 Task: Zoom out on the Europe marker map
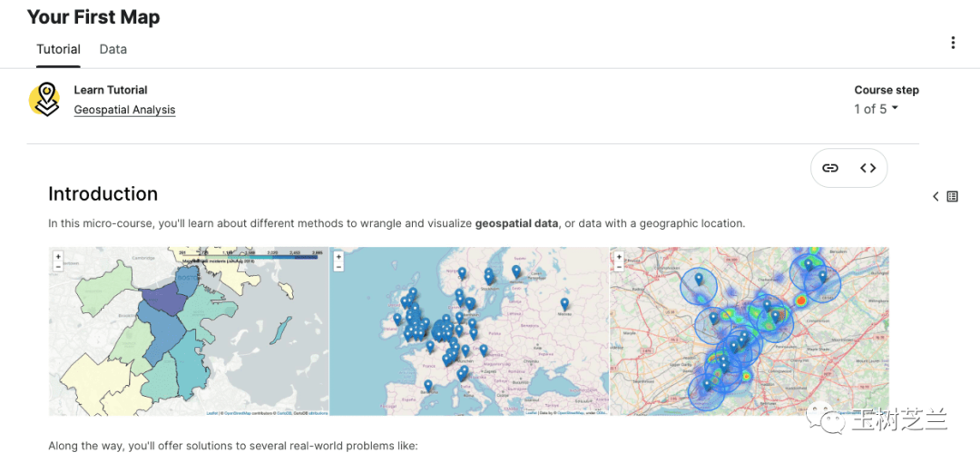tap(338, 267)
